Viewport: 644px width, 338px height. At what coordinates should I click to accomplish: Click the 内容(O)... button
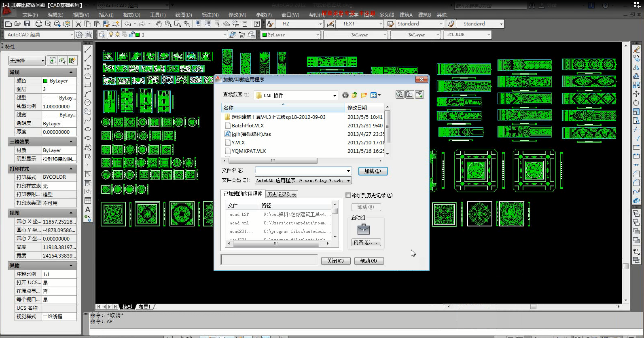pos(366,242)
